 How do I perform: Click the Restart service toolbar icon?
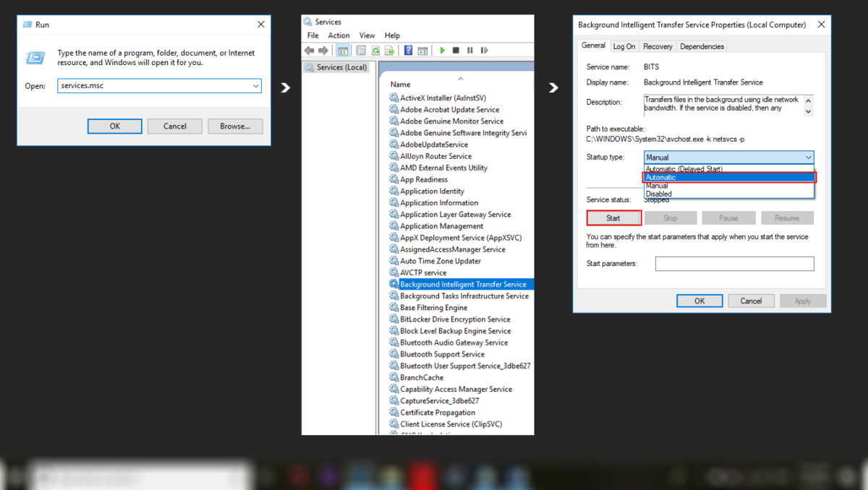pyautogui.click(x=485, y=50)
